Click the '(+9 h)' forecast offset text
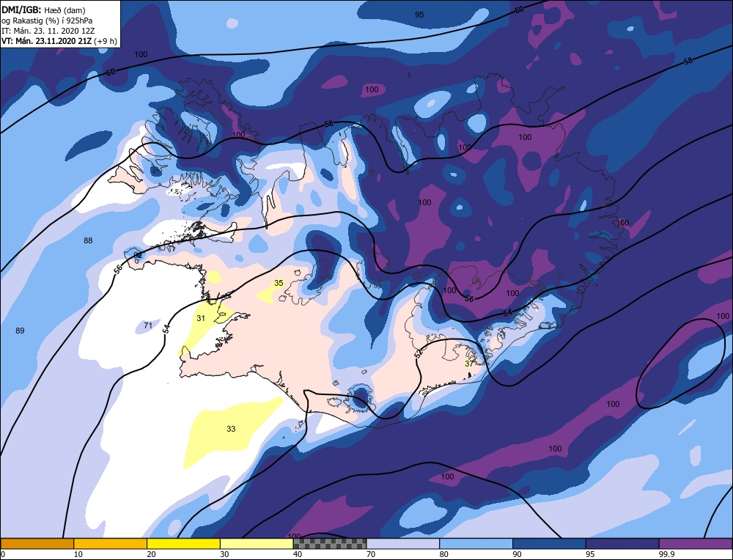The width and height of the screenshot is (733, 560). pyautogui.click(x=106, y=41)
